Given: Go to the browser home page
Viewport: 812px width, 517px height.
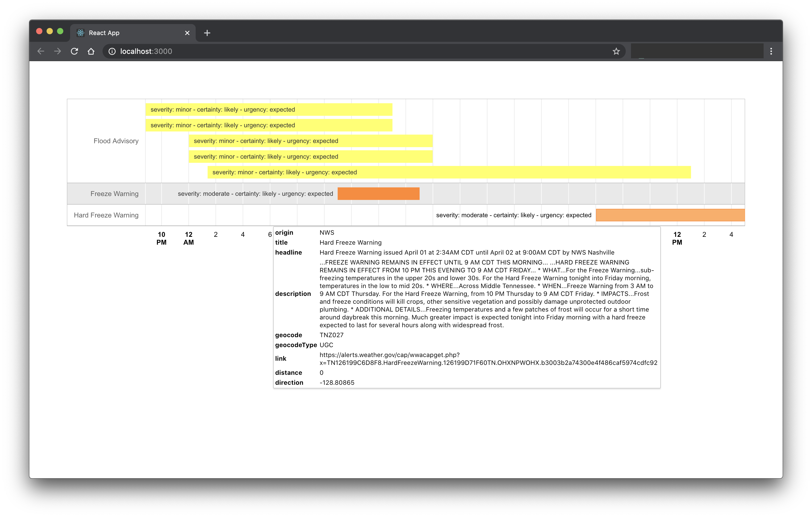Looking at the screenshot, I should pos(91,51).
